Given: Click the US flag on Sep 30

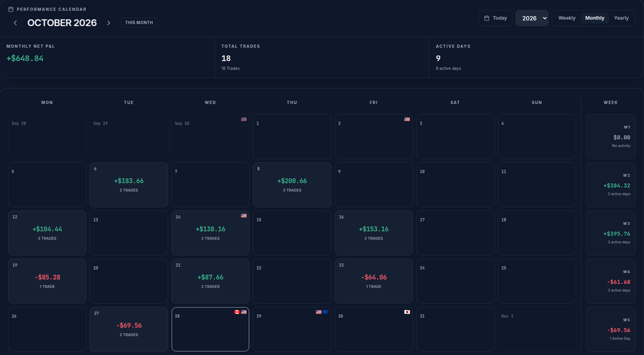Looking at the screenshot, I should [x=244, y=119].
